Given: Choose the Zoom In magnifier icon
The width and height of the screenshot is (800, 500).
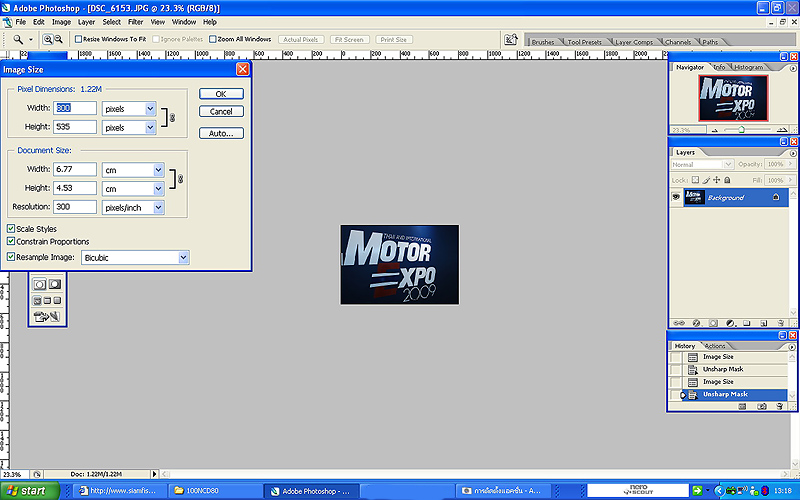Looking at the screenshot, I should 47,39.
